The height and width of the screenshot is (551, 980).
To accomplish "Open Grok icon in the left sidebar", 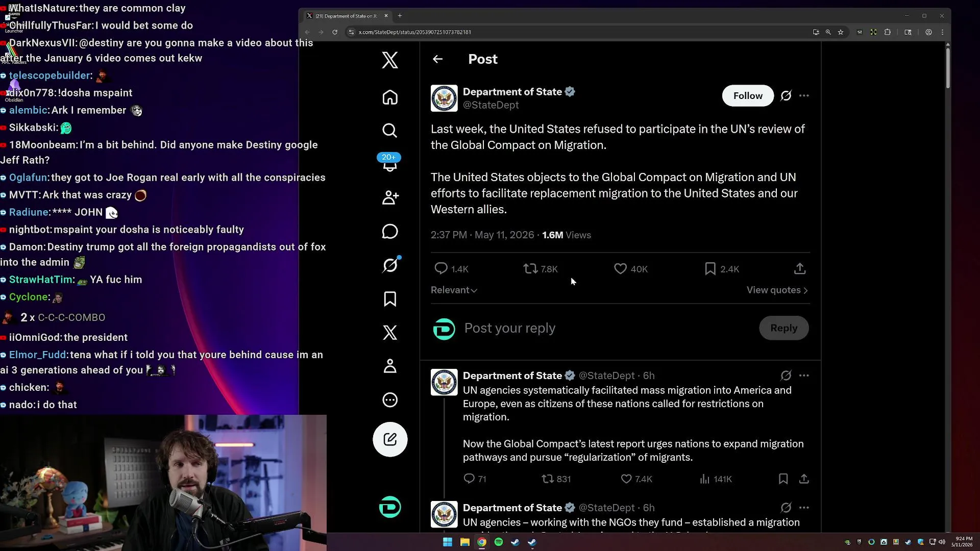I will (x=390, y=265).
